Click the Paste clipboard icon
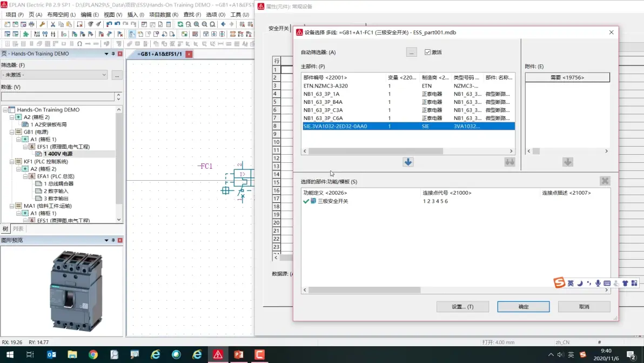 [x=69, y=24]
